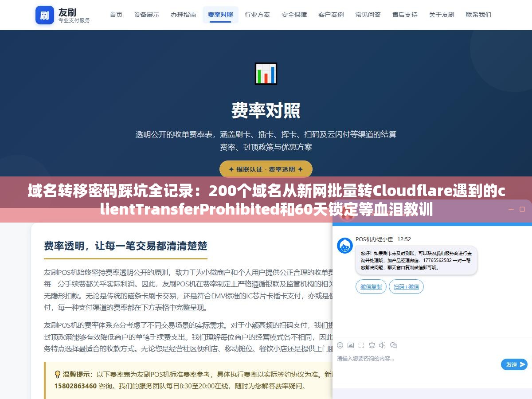Viewport: 532px width, 399px height.
Task: Open the 安全保障 page link
Action: click(x=294, y=15)
